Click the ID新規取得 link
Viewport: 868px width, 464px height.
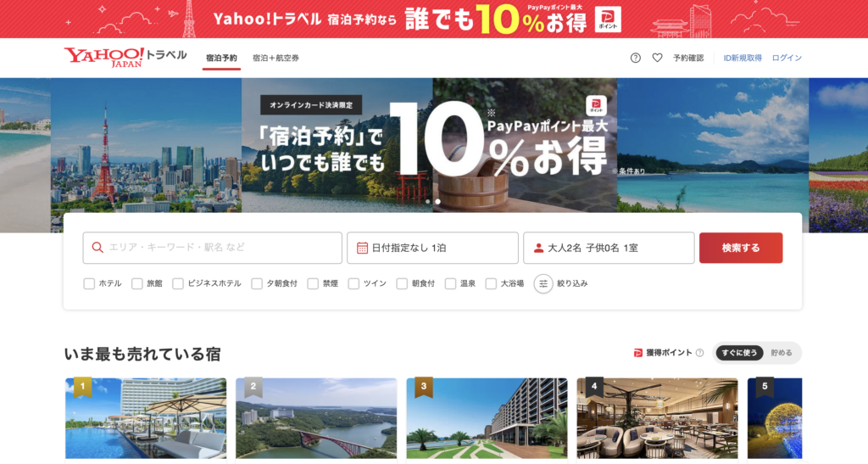point(743,58)
